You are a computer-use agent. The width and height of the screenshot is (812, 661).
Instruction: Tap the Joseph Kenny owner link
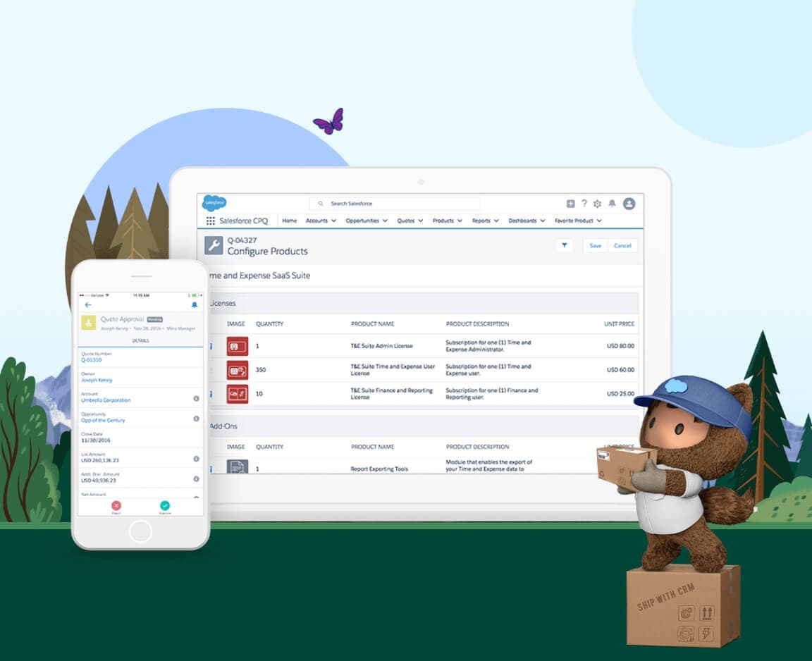tap(97, 380)
